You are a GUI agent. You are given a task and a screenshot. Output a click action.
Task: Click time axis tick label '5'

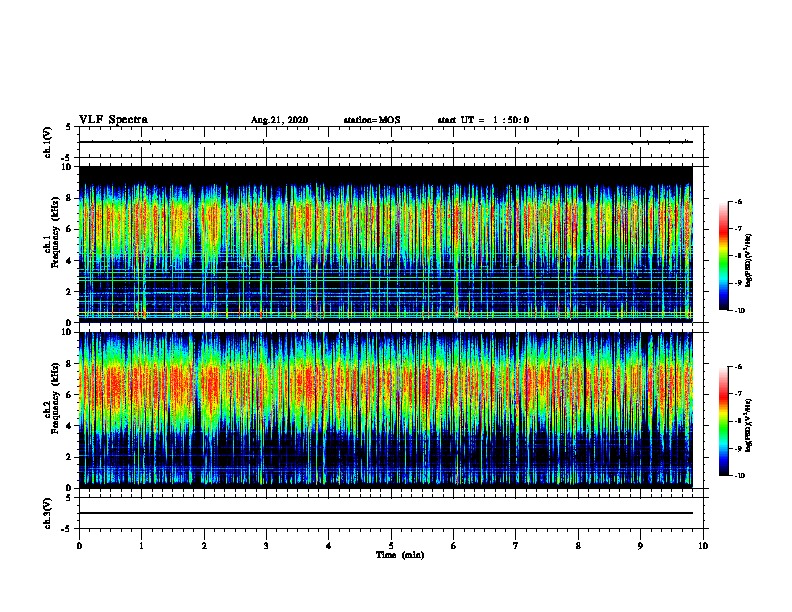coord(391,545)
